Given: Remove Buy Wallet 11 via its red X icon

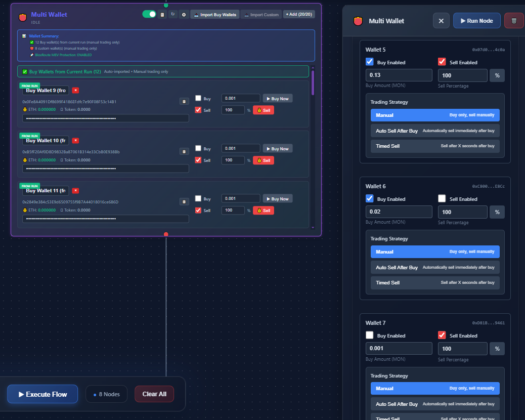Looking at the screenshot, I should pyautogui.click(x=75, y=190).
